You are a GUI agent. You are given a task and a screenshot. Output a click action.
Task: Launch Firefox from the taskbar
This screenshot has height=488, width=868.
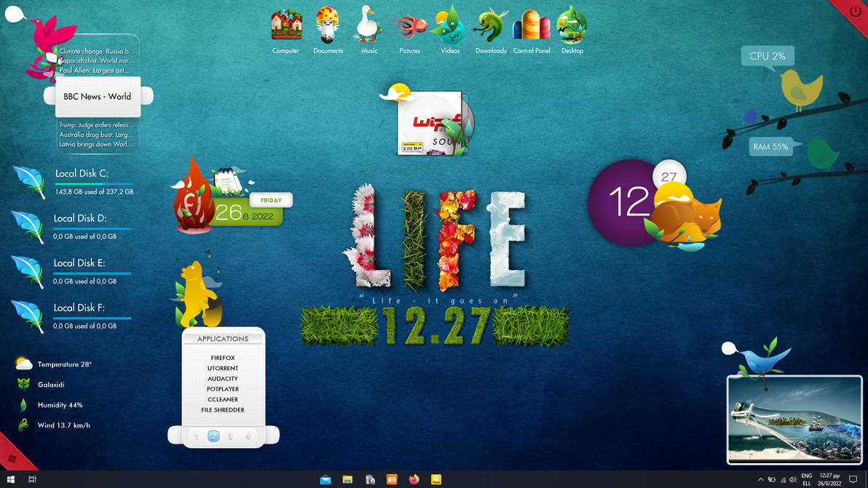coord(414,479)
